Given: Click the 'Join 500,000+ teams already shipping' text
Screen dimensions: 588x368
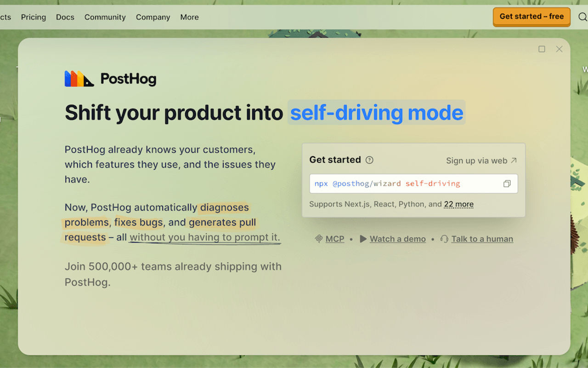Looking at the screenshot, I should tap(173, 267).
